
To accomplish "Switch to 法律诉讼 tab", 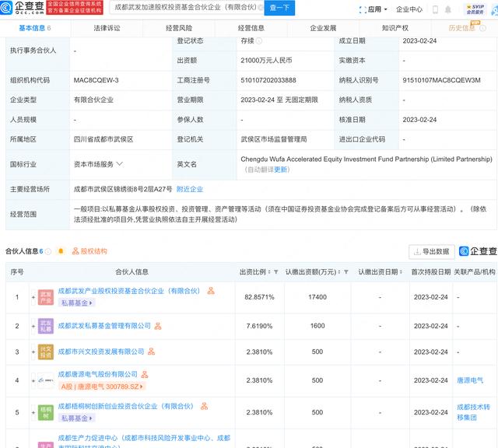I will click(x=107, y=28).
